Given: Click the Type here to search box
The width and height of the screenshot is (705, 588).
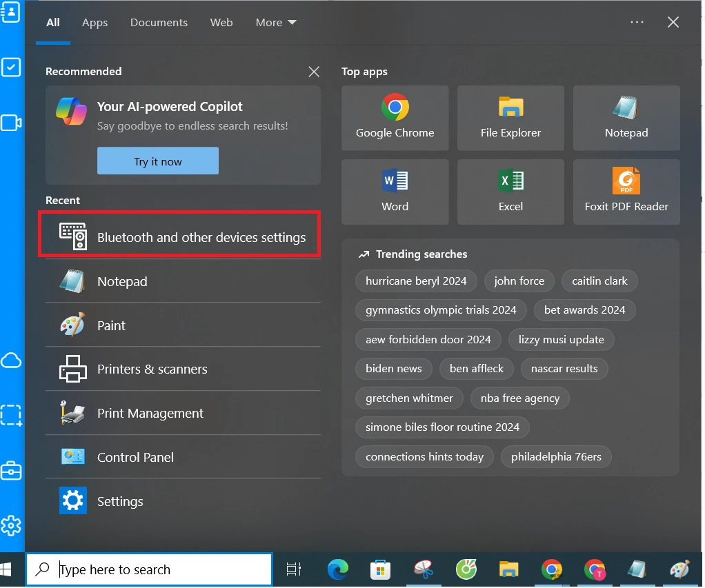Looking at the screenshot, I should (x=159, y=569).
